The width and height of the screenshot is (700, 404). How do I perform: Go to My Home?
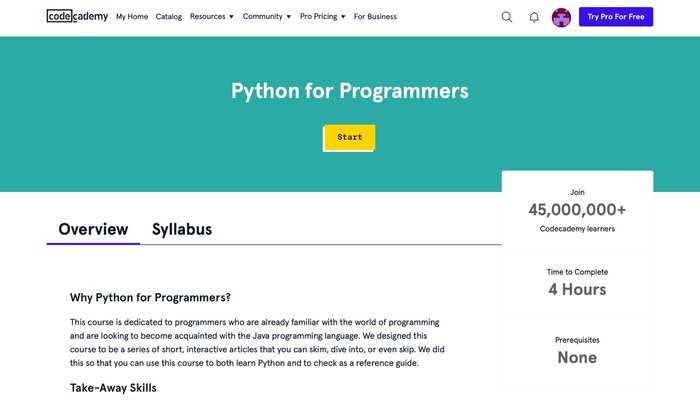tap(132, 17)
